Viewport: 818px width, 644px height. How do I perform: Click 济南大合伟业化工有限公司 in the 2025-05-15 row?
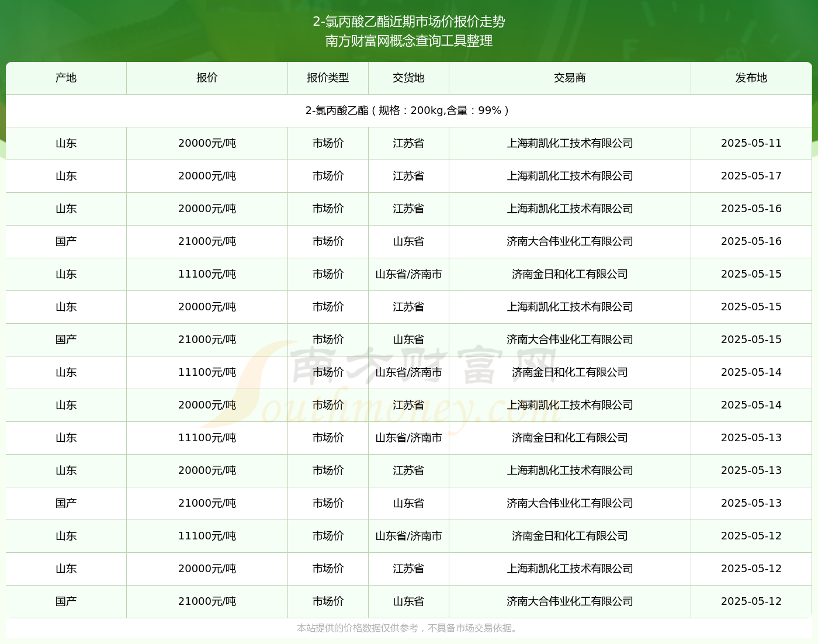click(570, 340)
